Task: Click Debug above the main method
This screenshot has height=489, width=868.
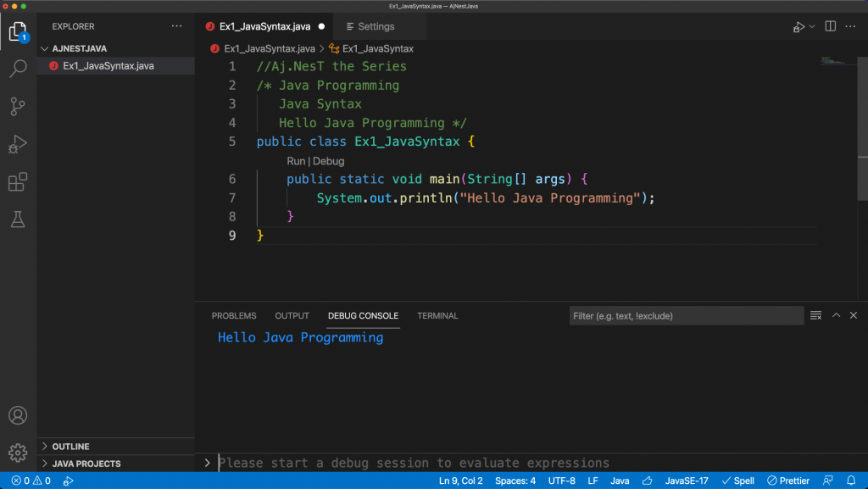Action: (x=329, y=161)
